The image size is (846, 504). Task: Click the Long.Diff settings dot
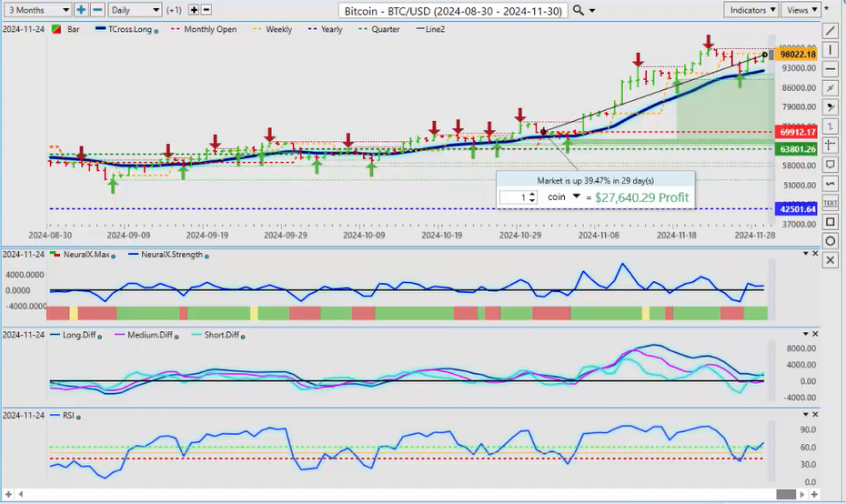point(100,337)
